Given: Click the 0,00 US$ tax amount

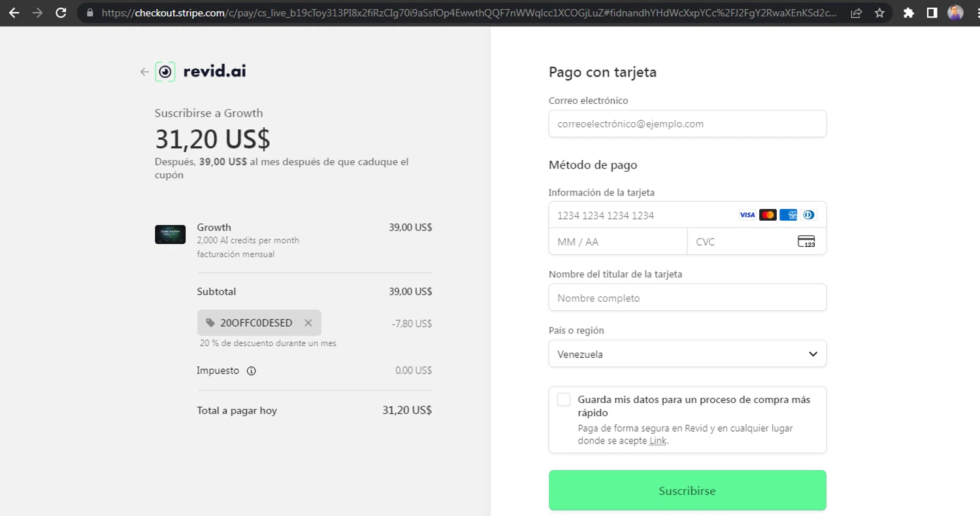Looking at the screenshot, I should coord(414,370).
